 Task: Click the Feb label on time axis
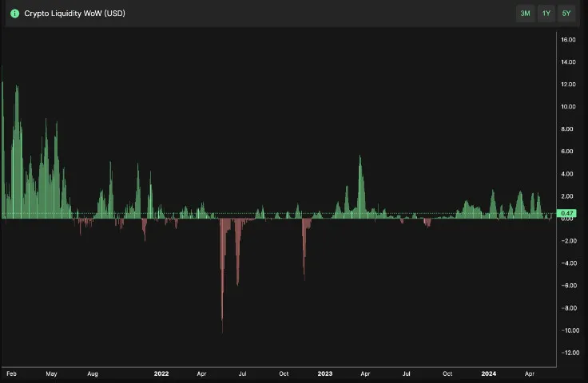coord(11,373)
